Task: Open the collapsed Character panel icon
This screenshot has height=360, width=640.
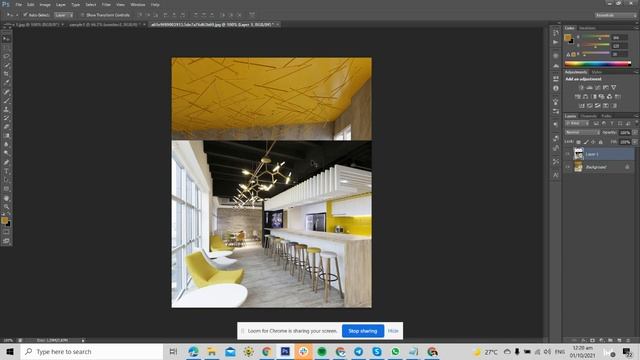Action: [556, 175]
